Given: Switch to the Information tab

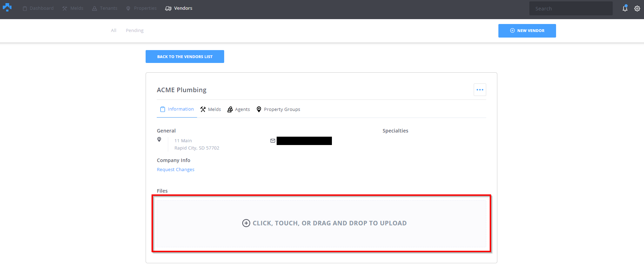Looking at the screenshot, I should tap(177, 109).
